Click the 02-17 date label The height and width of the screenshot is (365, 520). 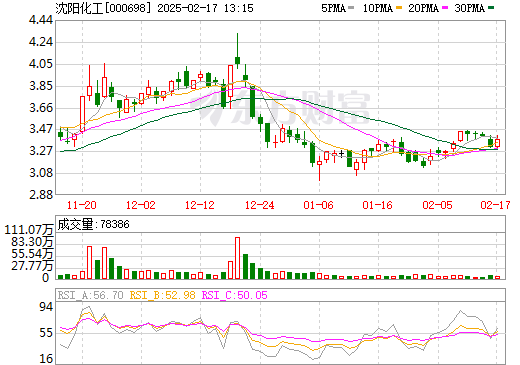496,205
